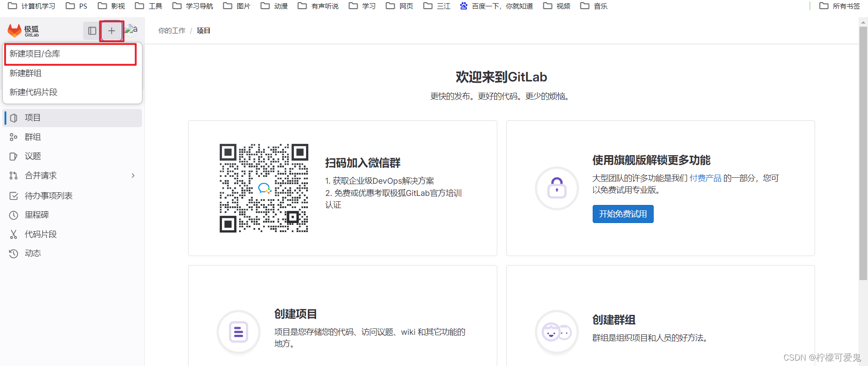Click the 你的工作 breadcrumb

(x=172, y=31)
